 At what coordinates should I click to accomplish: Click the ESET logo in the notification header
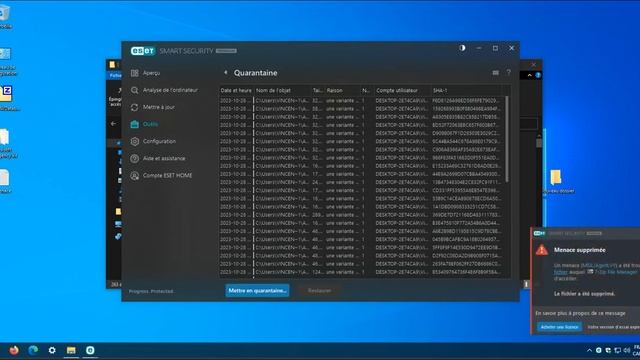(x=539, y=233)
